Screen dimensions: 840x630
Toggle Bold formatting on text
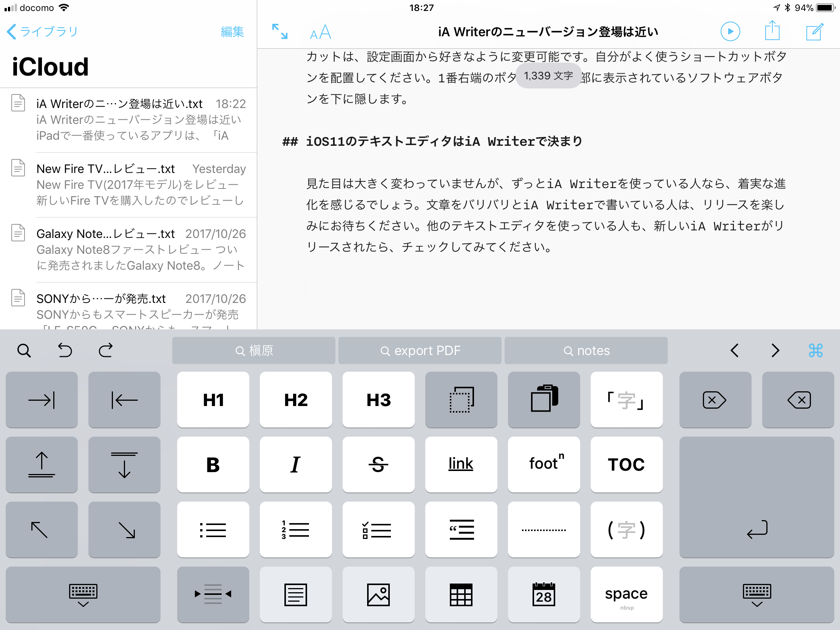click(x=212, y=463)
